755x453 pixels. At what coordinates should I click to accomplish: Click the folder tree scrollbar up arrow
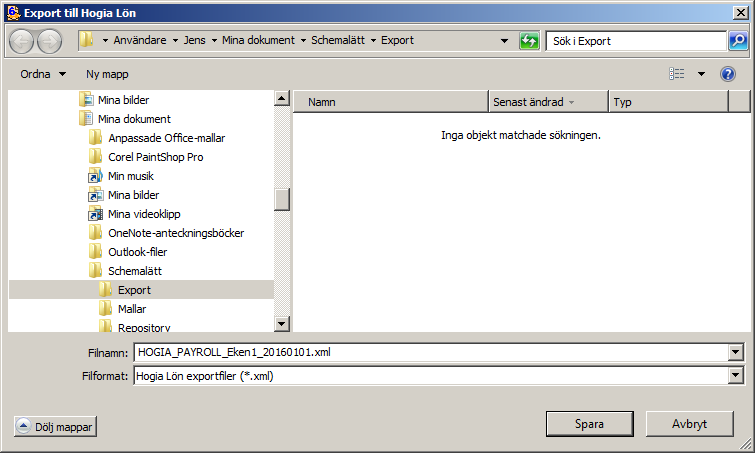click(x=282, y=99)
